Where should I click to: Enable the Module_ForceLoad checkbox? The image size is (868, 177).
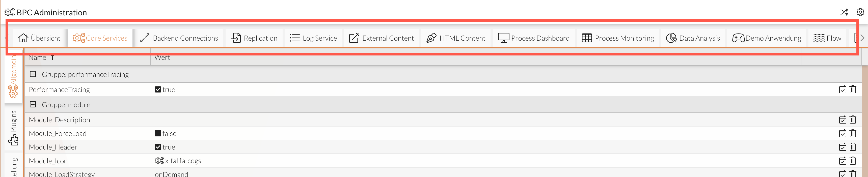pos(158,134)
